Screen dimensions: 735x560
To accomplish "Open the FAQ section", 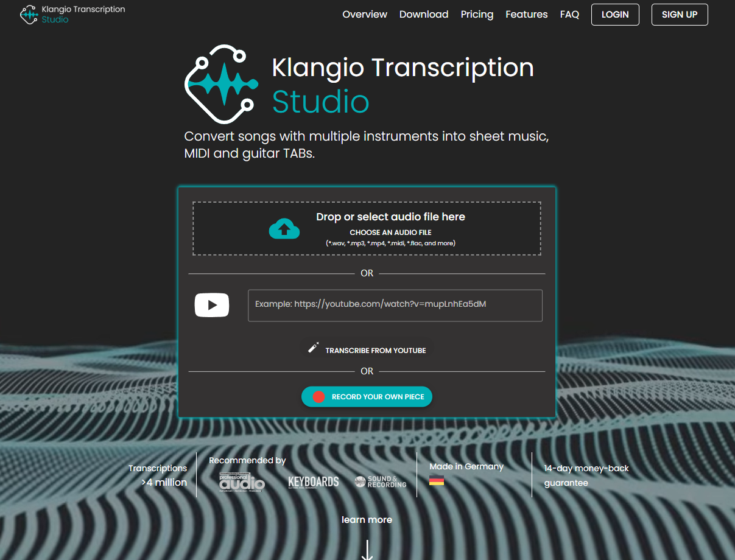I will tap(569, 14).
